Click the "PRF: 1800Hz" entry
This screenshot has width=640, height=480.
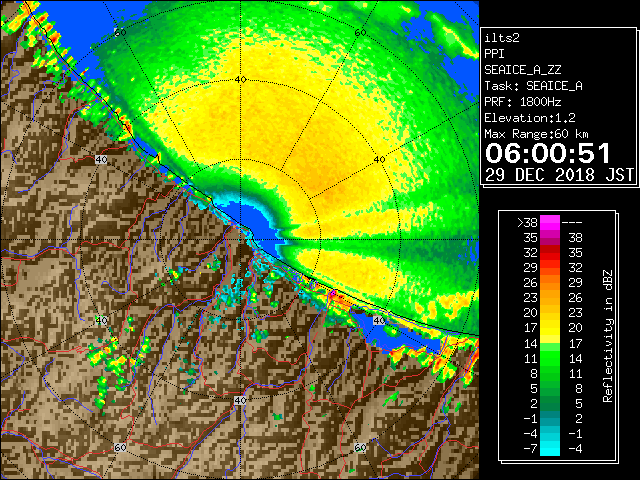pyautogui.click(x=523, y=102)
